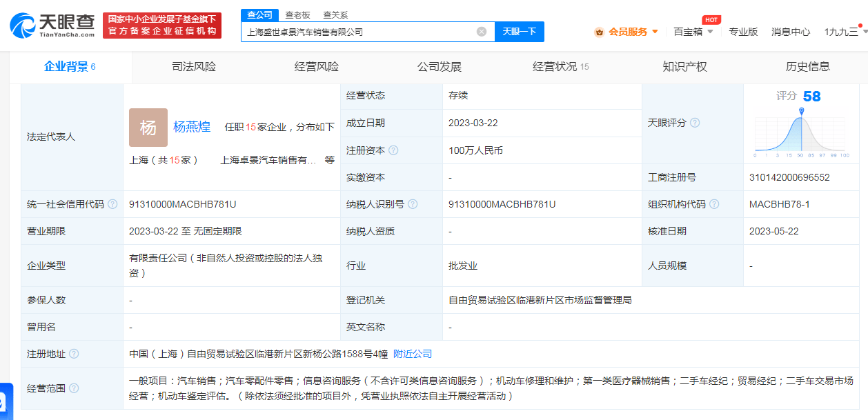Click the 等 text after company name

[330, 160]
